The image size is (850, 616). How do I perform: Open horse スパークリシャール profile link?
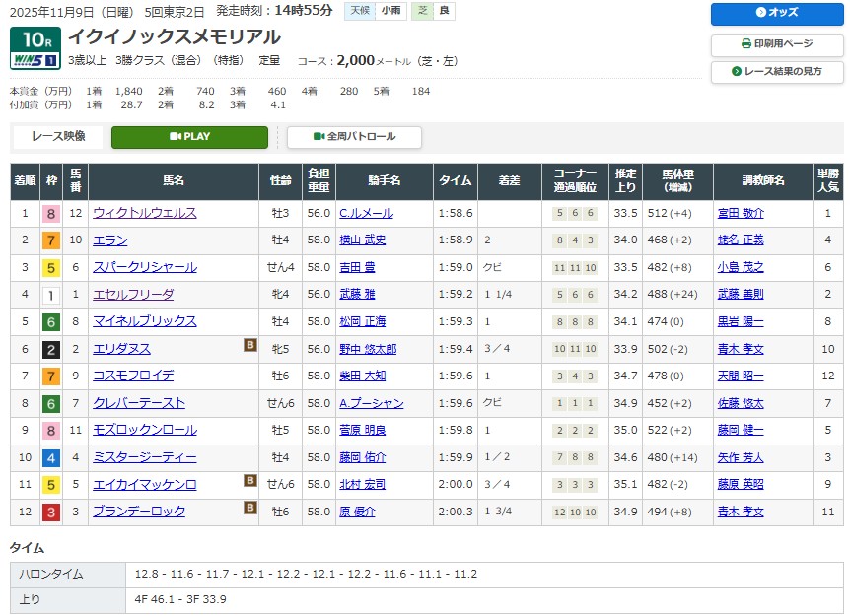click(x=144, y=267)
